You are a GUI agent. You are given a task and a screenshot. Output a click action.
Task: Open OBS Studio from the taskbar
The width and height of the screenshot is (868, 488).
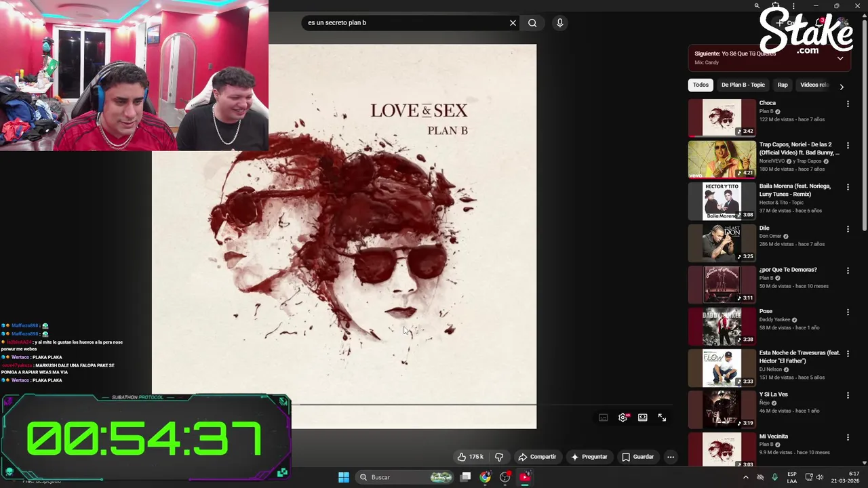(505, 477)
